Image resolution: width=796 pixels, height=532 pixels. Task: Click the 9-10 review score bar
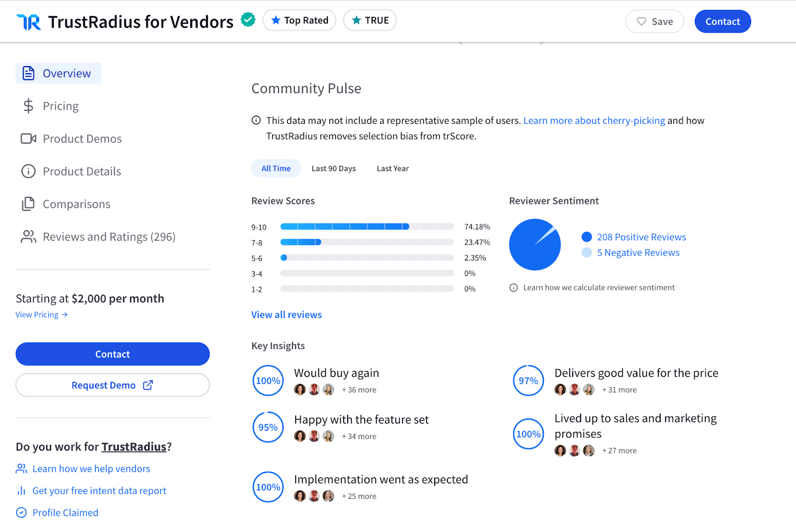367,227
